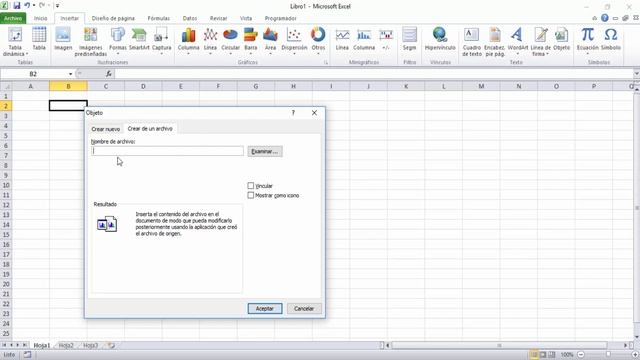The height and width of the screenshot is (360, 640).
Task: Insert an Área chart
Action: [x=270, y=42]
